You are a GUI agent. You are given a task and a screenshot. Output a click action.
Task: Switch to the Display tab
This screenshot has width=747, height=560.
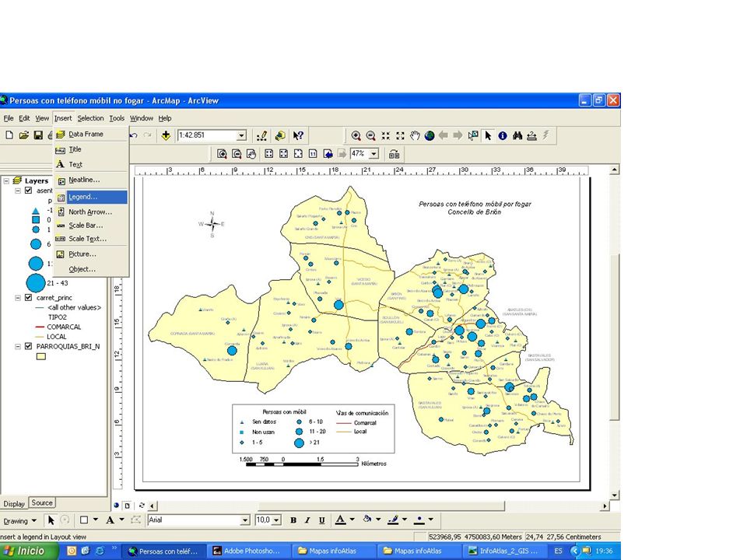click(14, 503)
